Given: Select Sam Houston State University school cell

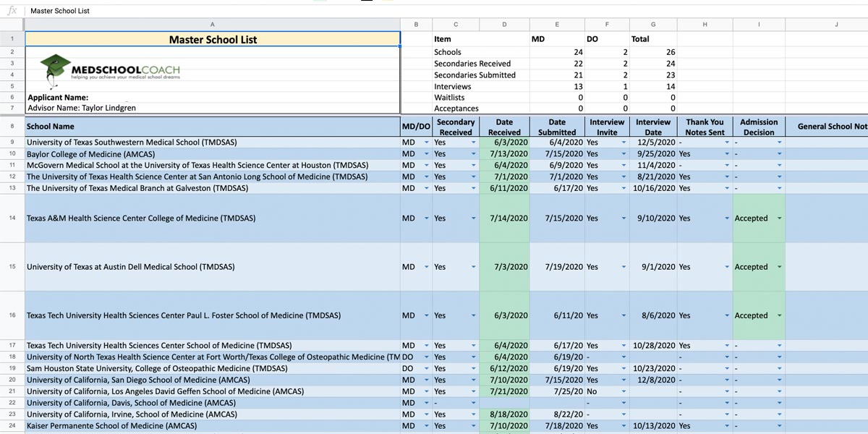Looking at the screenshot, I should click(213, 369).
